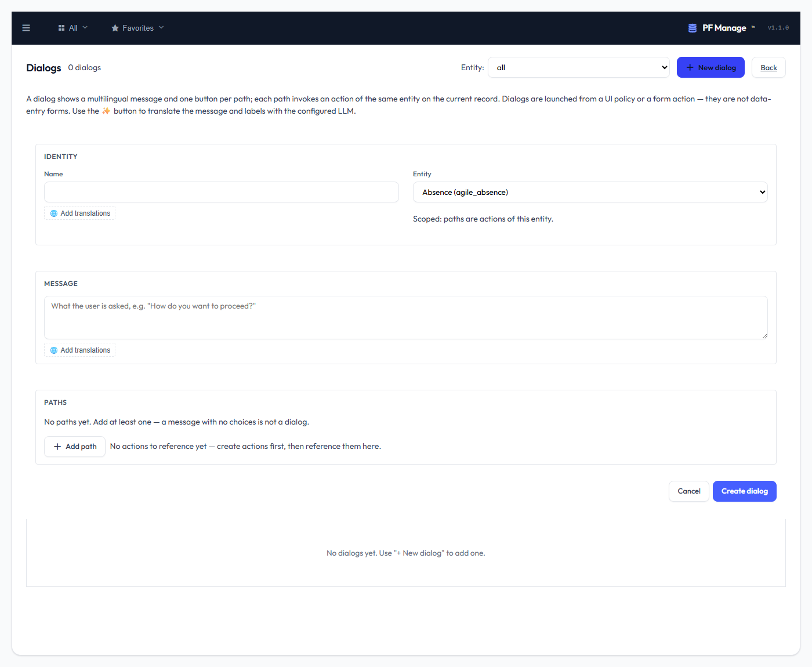Click the IDENTITY section header

(x=61, y=157)
